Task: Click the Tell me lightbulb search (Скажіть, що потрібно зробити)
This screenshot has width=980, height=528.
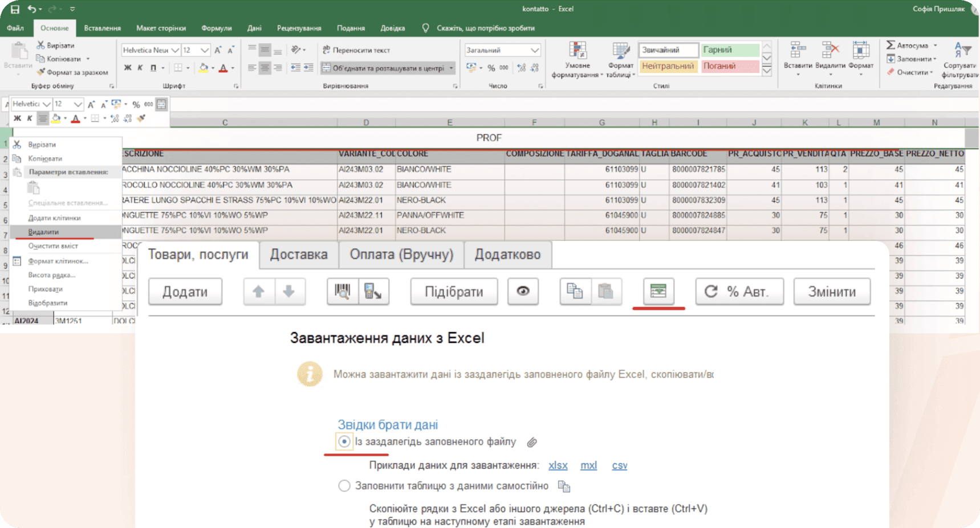Action: pos(479,28)
